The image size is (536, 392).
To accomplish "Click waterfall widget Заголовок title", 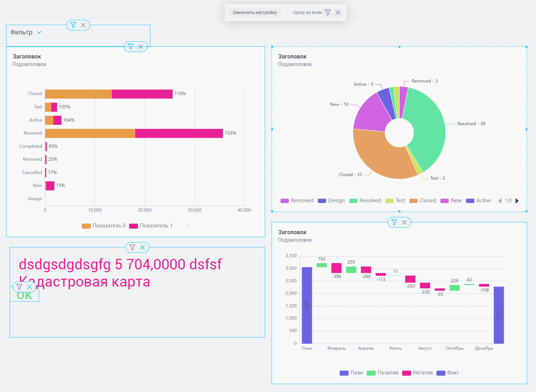I will [292, 232].
